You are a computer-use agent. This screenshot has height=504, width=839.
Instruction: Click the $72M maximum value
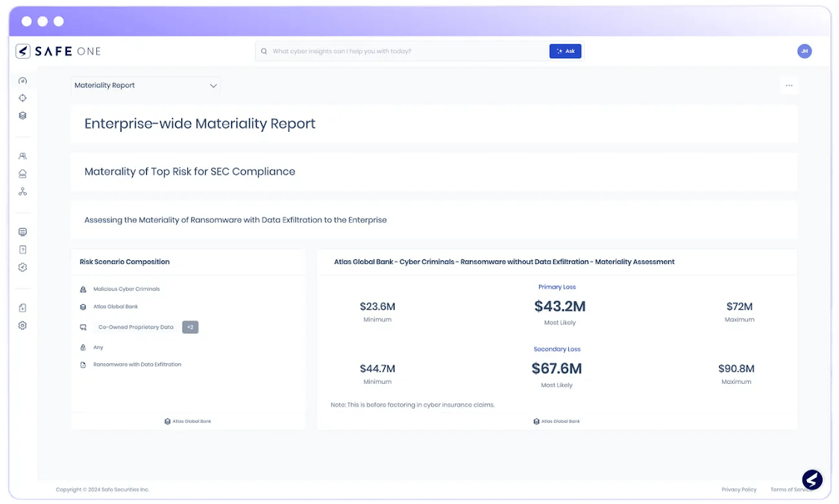[740, 306]
